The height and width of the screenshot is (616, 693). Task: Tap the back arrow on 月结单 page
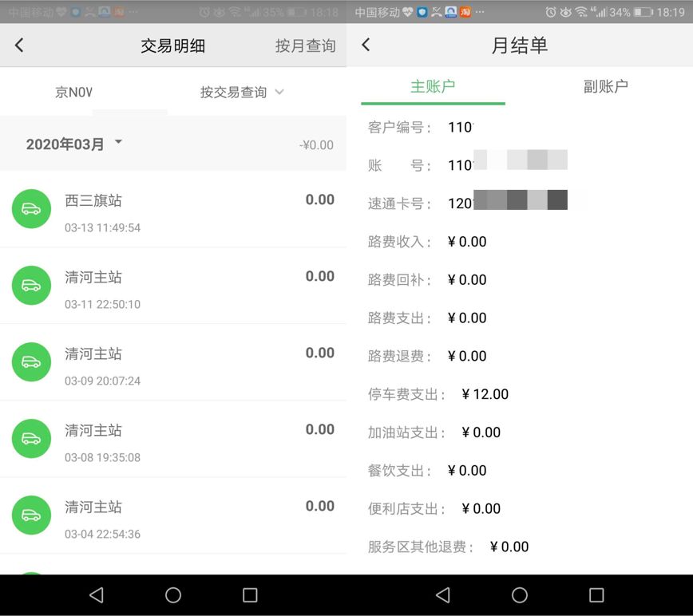[367, 45]
